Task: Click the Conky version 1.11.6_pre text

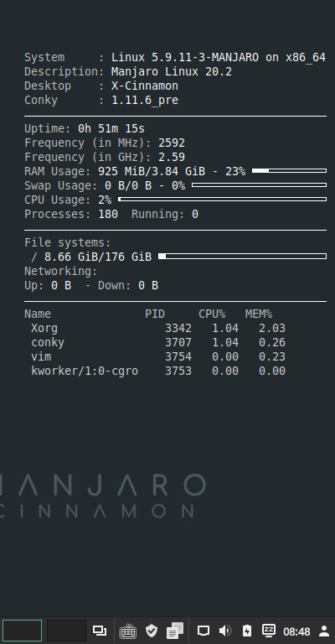Action: [x=145, y=101]
